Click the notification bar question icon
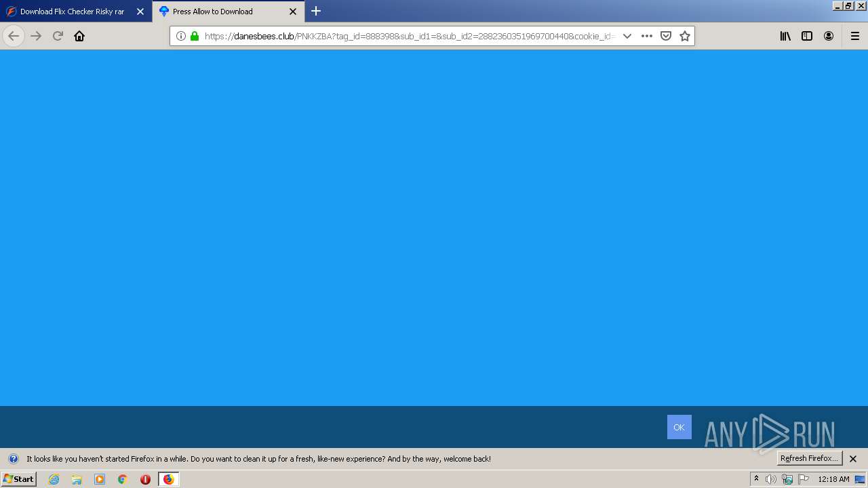 (x=14, y=459)
